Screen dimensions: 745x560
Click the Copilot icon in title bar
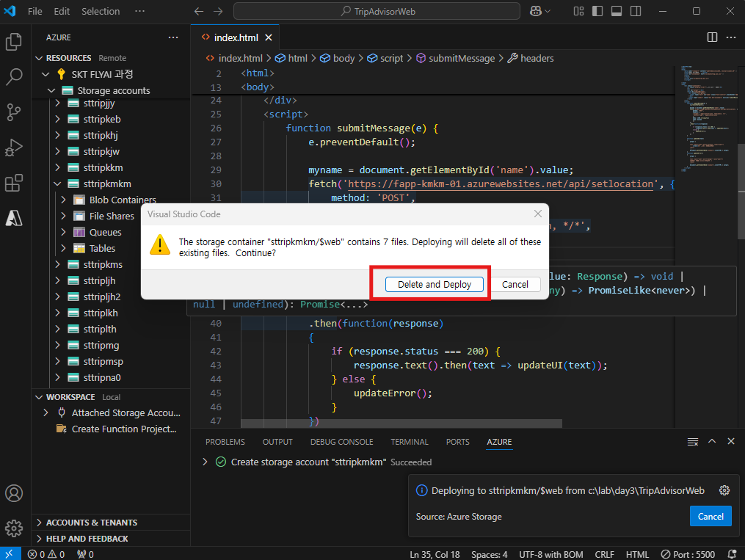coord(539,11)
